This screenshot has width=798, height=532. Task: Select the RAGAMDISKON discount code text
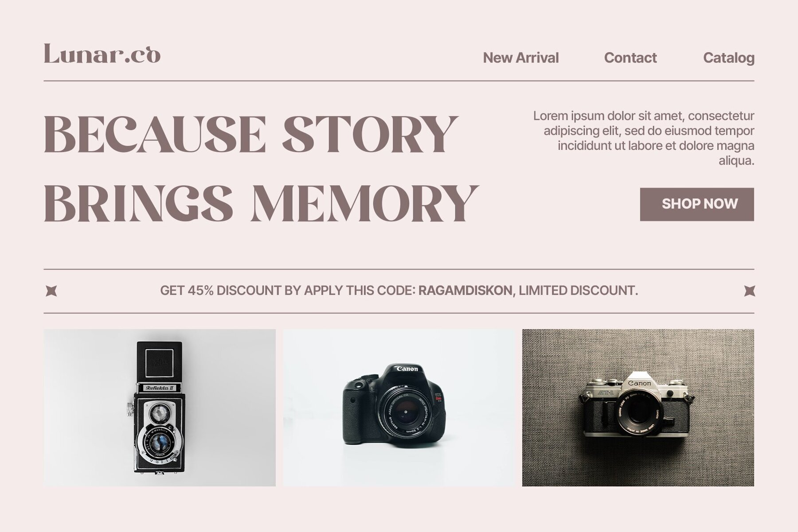[465, 291]
